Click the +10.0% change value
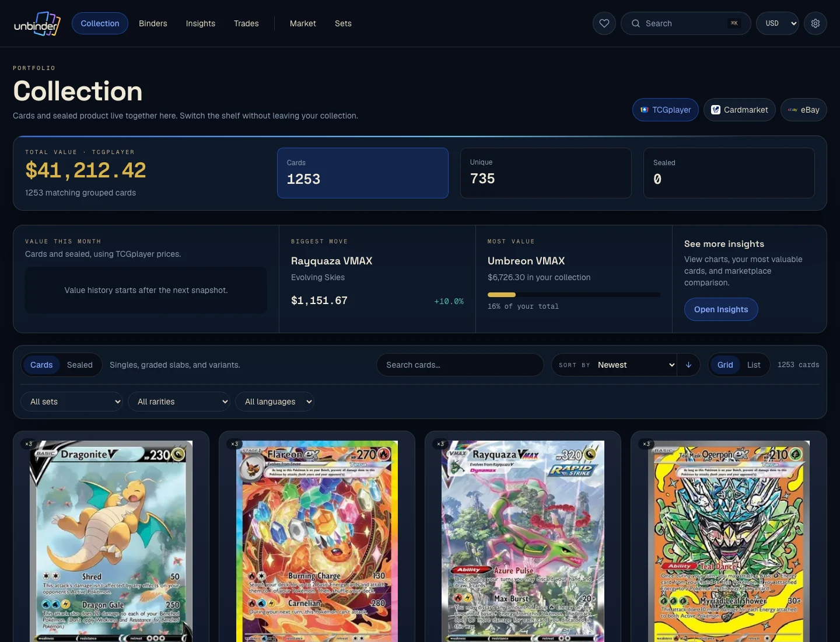The image size is (840, 642). pyautogui.click(x=449, y=302)
